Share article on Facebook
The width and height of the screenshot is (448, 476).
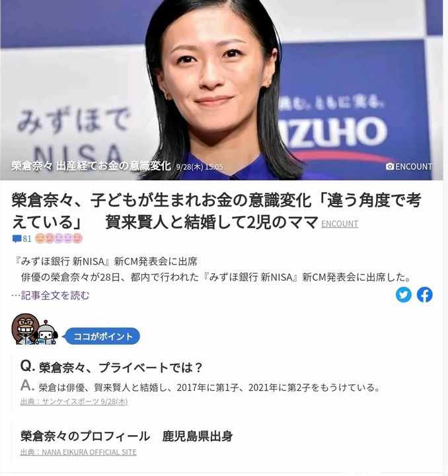pos(425,294)
